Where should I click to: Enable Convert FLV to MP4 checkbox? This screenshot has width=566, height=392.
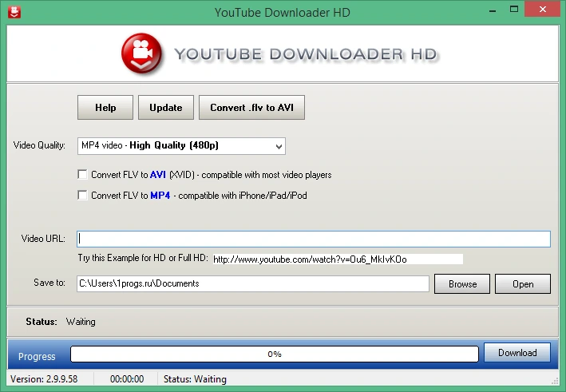[x=82, y=196]
